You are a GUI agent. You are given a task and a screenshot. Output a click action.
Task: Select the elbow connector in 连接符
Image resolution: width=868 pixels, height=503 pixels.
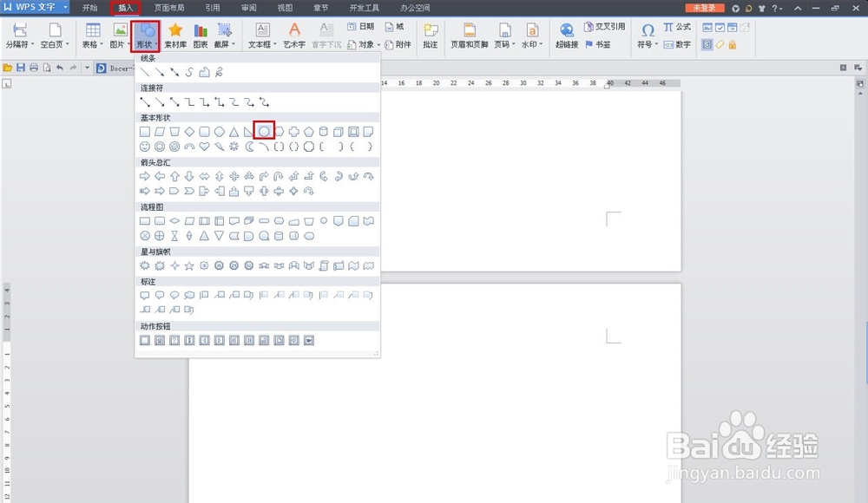(x=189, y=102)
